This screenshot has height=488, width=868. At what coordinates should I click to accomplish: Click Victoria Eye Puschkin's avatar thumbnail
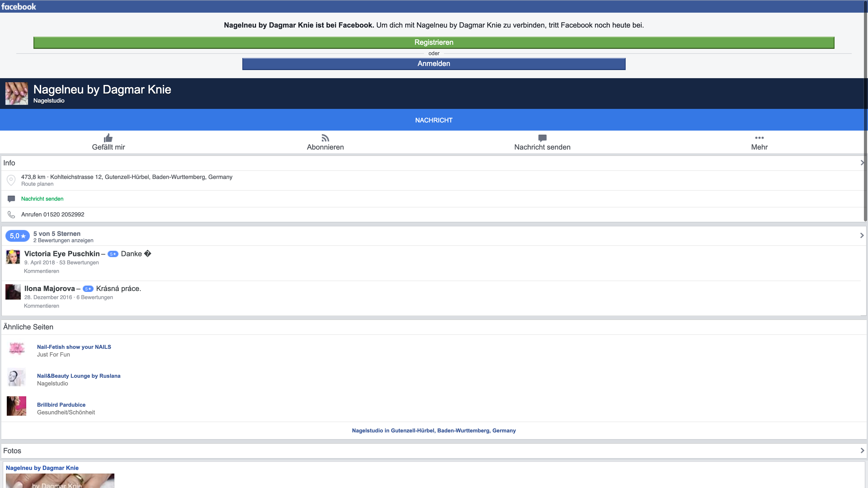[13, 257]
